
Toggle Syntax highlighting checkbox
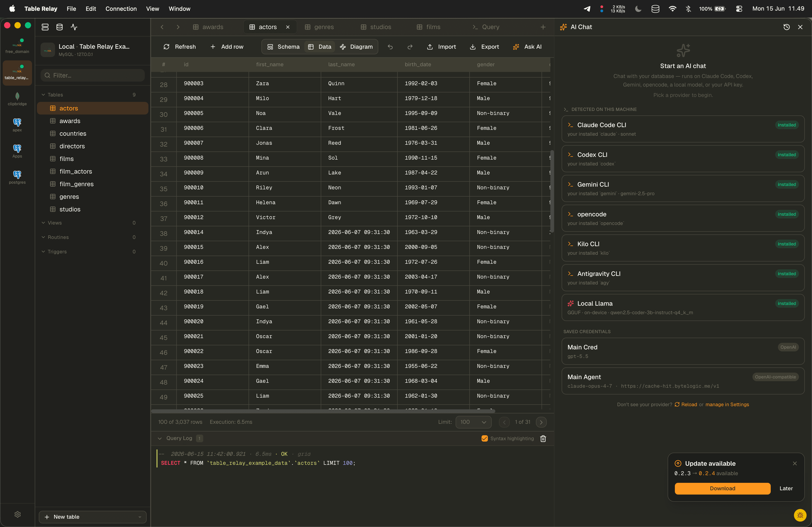[484, 438]
